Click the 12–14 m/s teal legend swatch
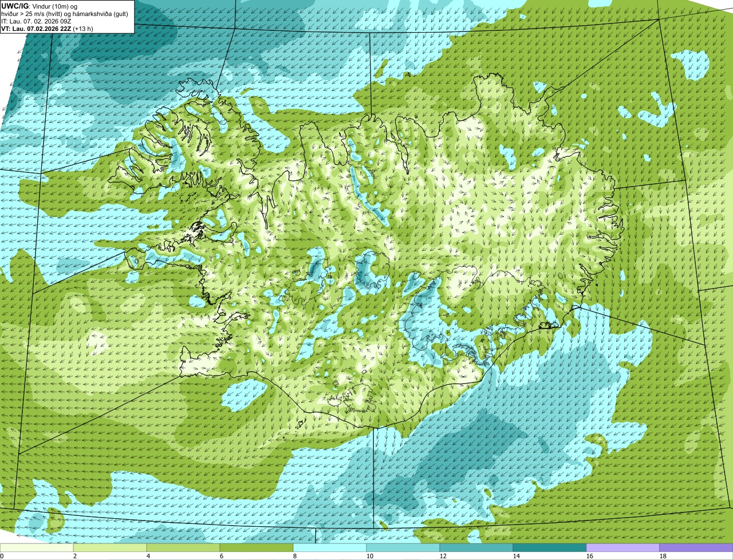 coord(476,548)
